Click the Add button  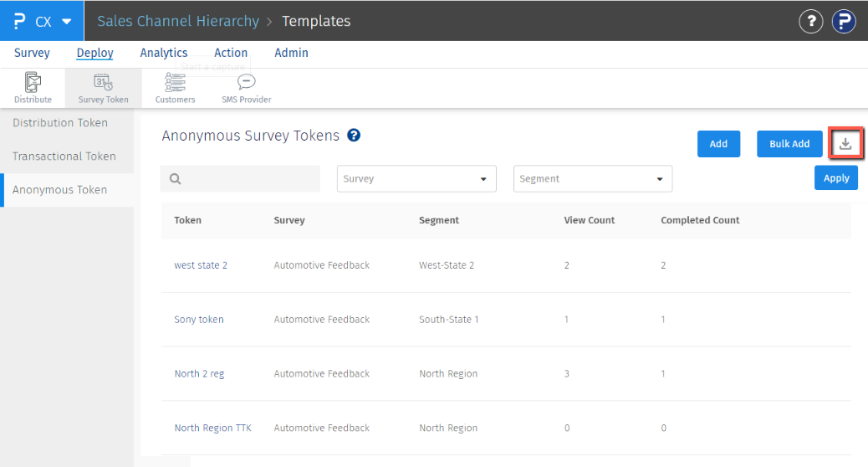[718, 144]
